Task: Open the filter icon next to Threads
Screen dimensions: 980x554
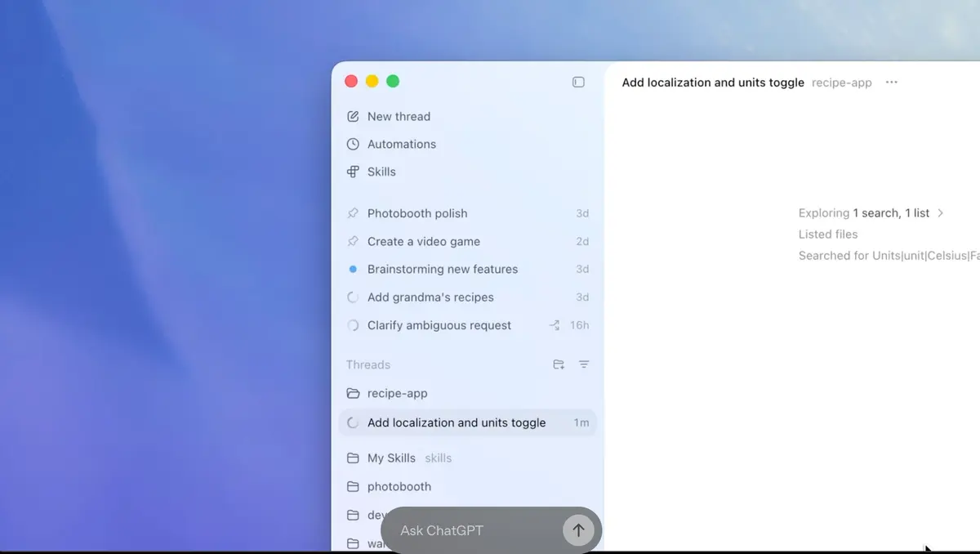Action: point(583,364)
